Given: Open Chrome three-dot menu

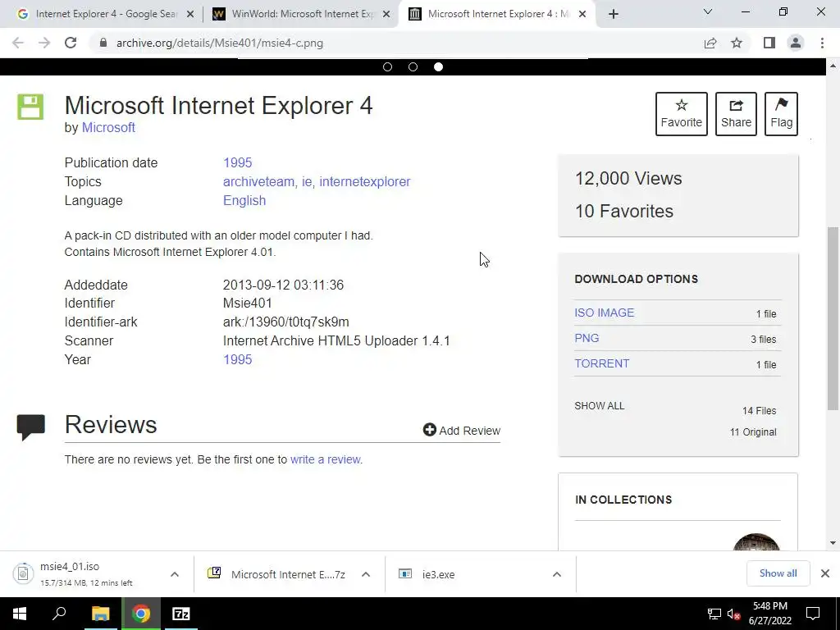Looking at the screenshot, I should pos(822,43).
